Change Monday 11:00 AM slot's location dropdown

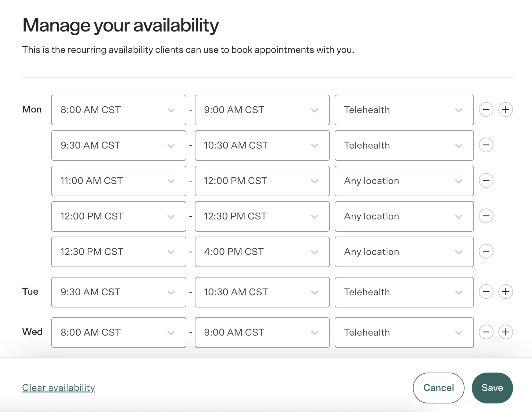coord(404,181)
